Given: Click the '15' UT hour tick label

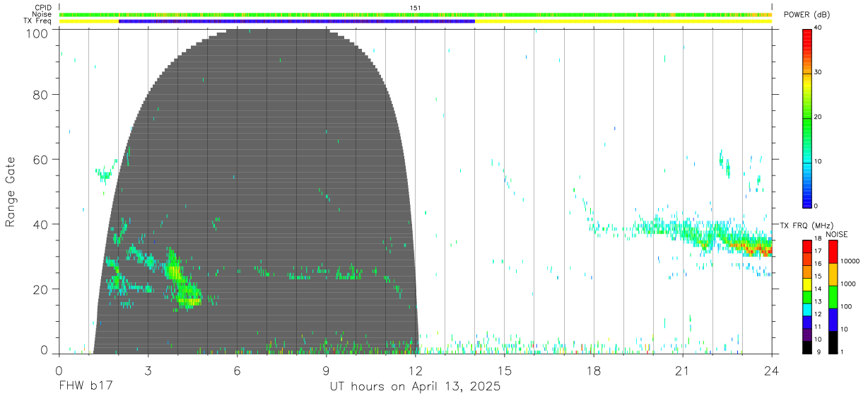Looking at the screenshot, I should pyautogui.click(x=505, y=370).
